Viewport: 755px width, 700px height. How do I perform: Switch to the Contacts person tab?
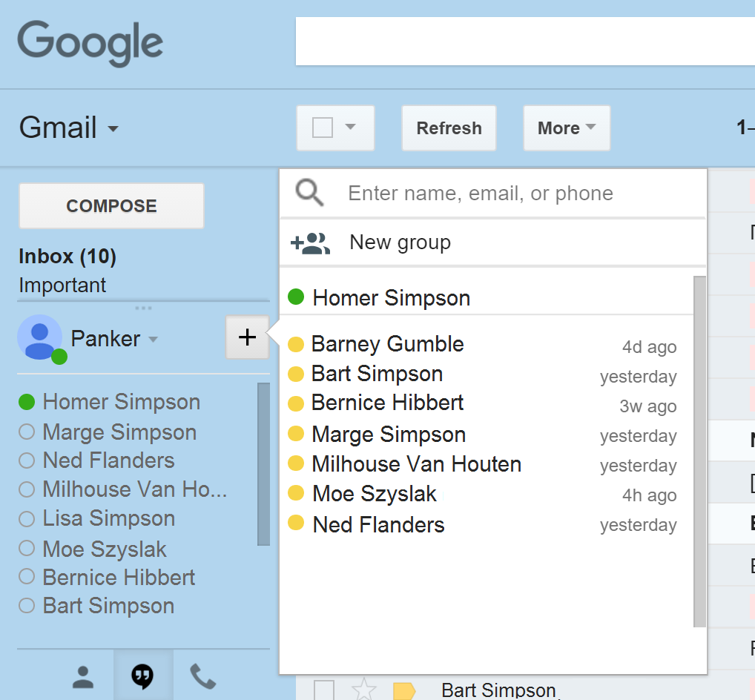83,677
